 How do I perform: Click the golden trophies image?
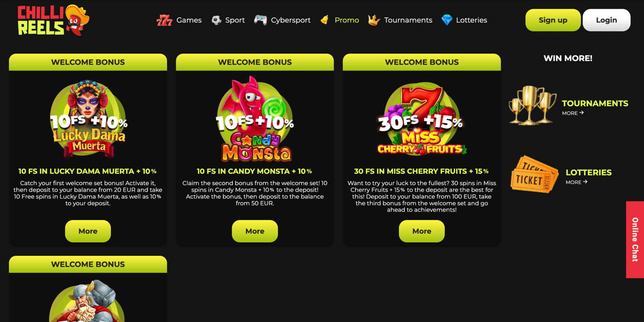click(532, 105)
